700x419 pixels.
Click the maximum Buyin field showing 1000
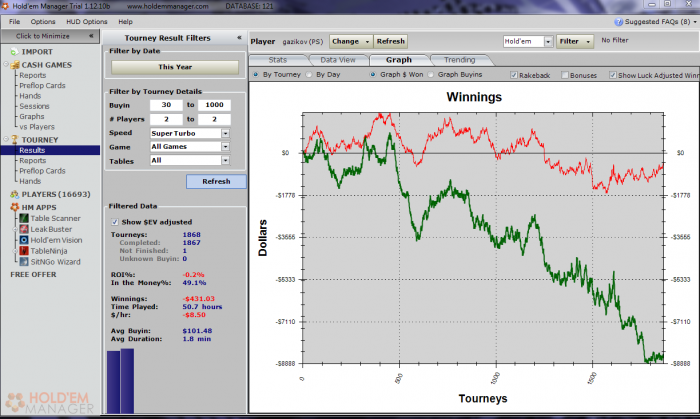[214, 105]
